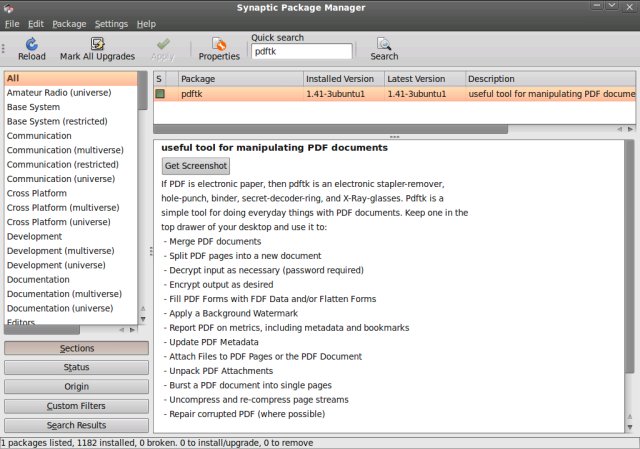Select Documentation (multiverse) section
Screen dimensions: 640x449
pos(71,294)
